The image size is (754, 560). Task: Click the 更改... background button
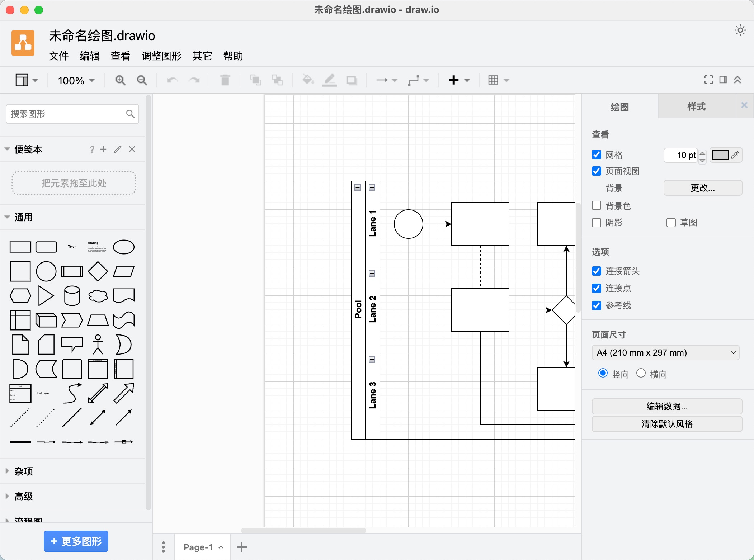point(703,188)
